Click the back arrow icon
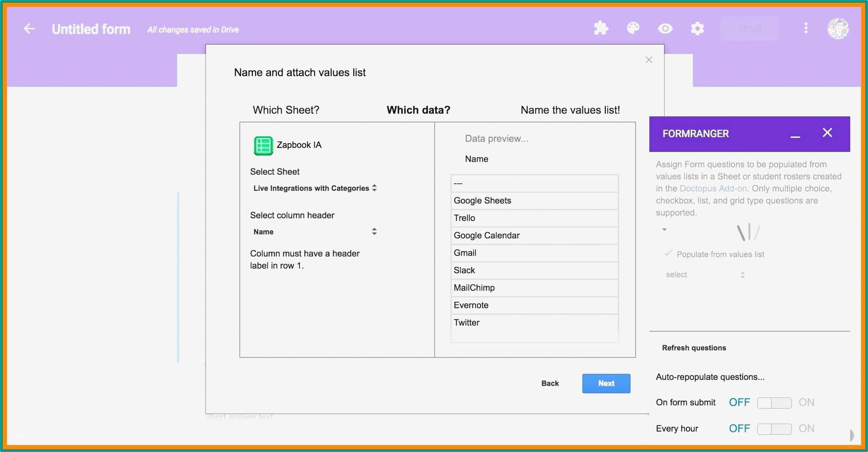This screenshot has height=452, width=868. click(29, 29)
